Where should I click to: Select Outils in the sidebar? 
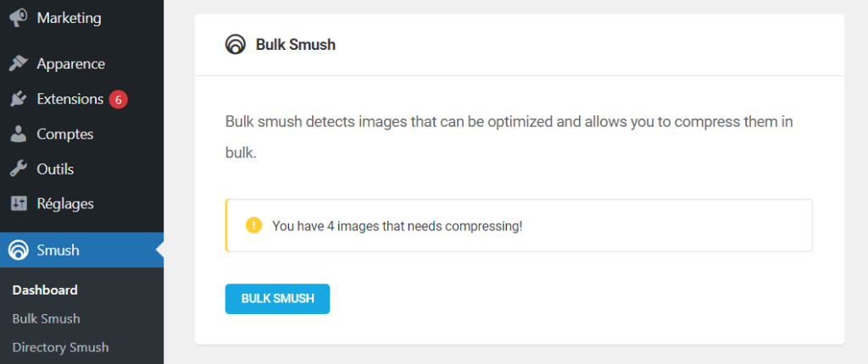pyautogui.click(x=55, y=168)
